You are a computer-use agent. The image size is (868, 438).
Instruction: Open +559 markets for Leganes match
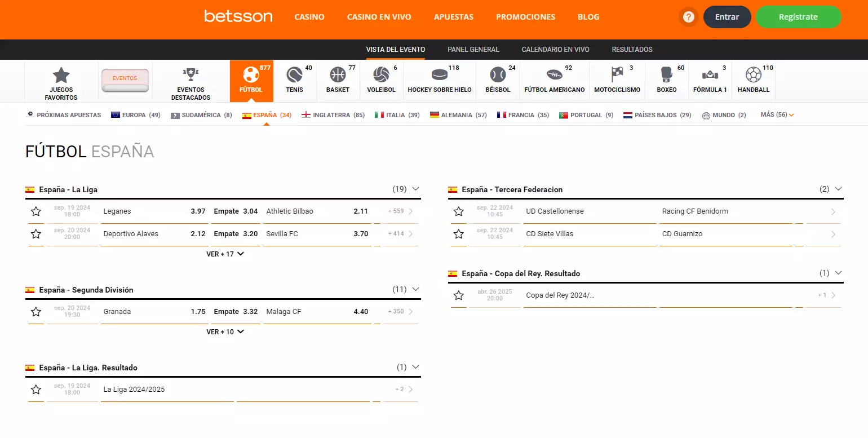click(401, 211)
